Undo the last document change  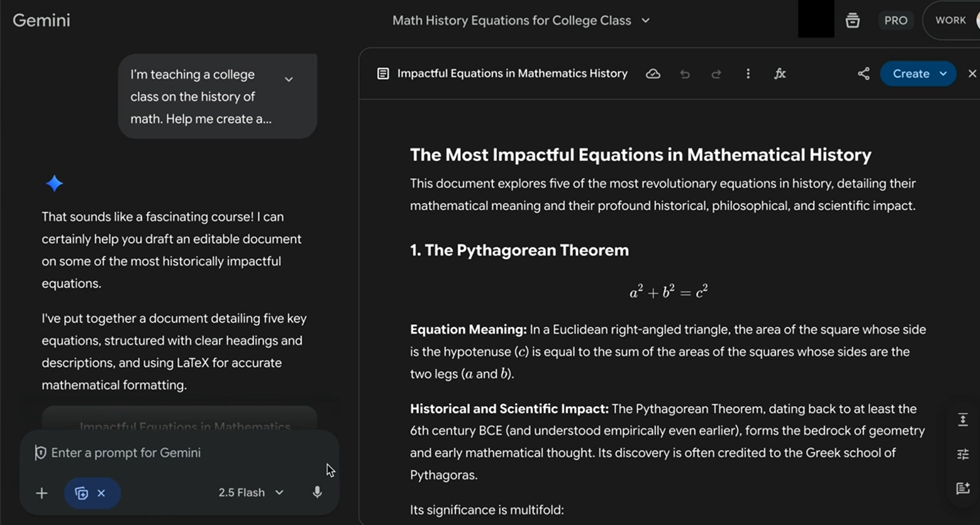[685, 74]
